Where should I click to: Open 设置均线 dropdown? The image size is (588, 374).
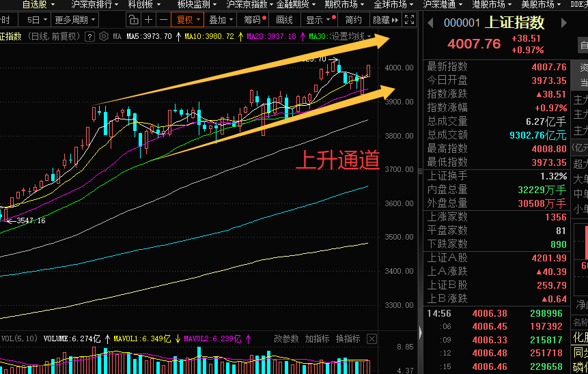pos(351,36)
